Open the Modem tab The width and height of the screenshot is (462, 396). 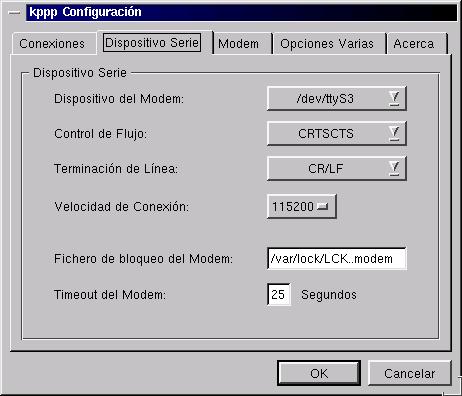[x=242, y=44]
